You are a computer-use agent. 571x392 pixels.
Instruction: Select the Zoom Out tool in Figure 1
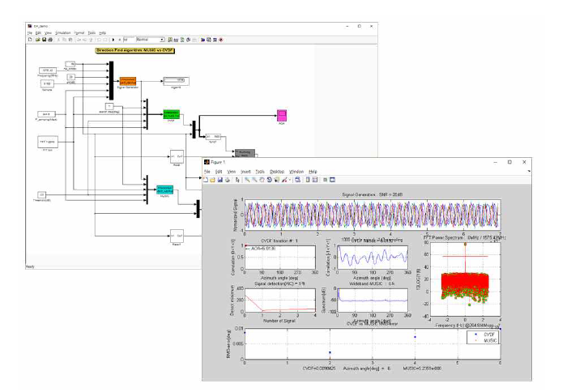(254, 180)
